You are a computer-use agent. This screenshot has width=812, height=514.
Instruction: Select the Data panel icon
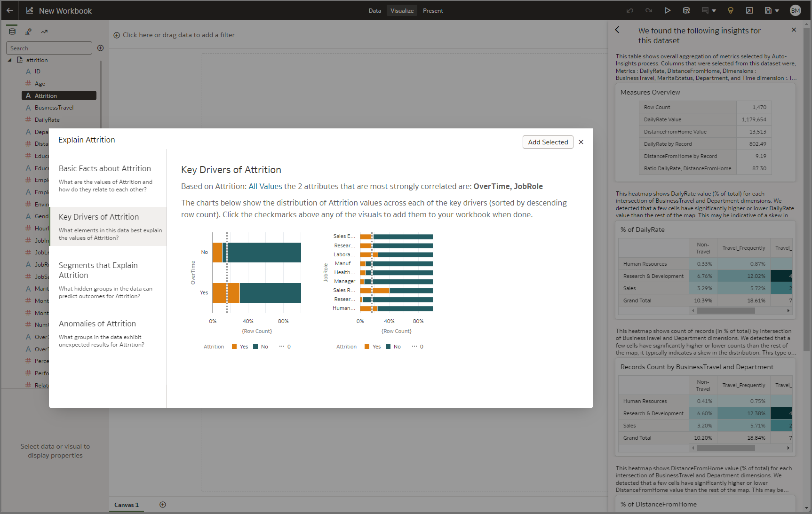[12, 31]
